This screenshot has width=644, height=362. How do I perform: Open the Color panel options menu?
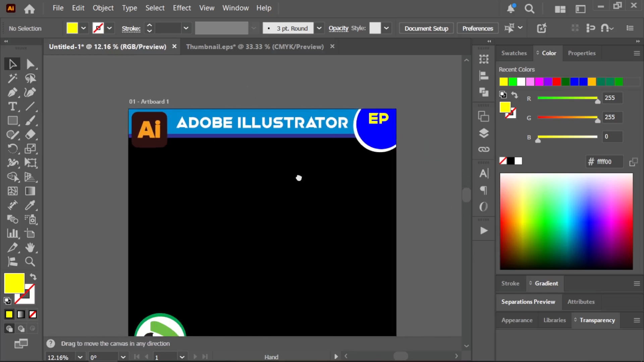(637, 53)
